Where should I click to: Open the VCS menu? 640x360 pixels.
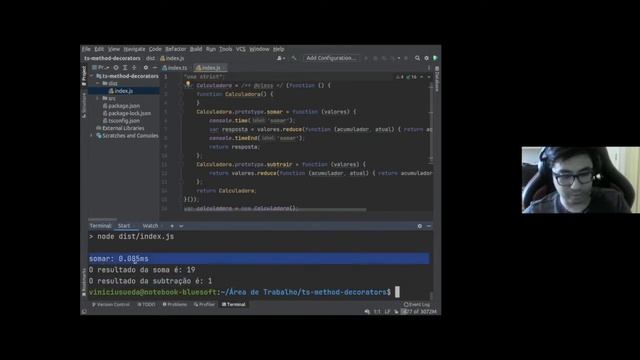click(x=241, y=49)
